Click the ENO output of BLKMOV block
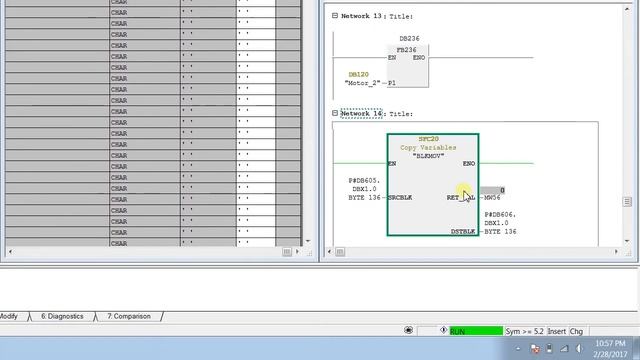 469,163
